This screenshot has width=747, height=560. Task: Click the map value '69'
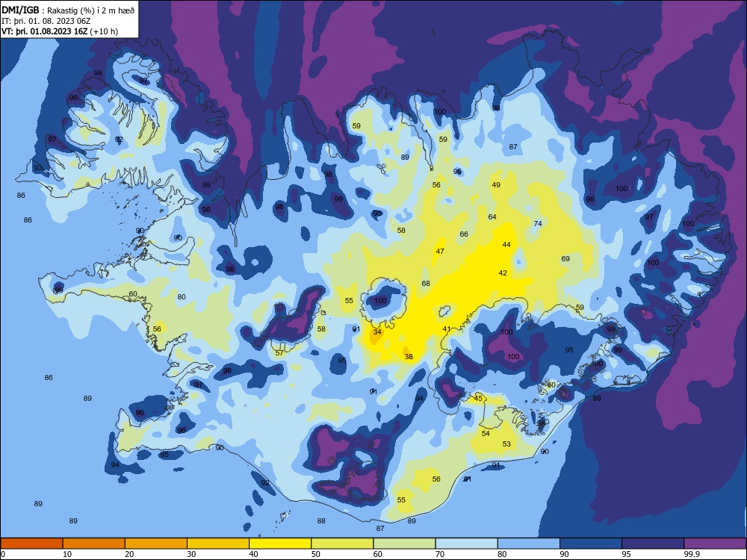pos(565,259)
